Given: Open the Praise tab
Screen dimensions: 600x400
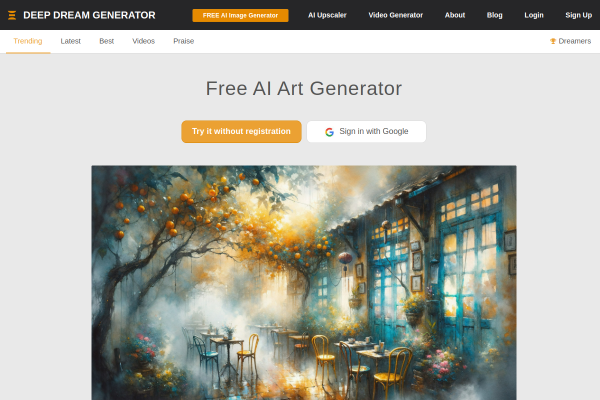Looking at the screenshot, I should tap(184, 41).
